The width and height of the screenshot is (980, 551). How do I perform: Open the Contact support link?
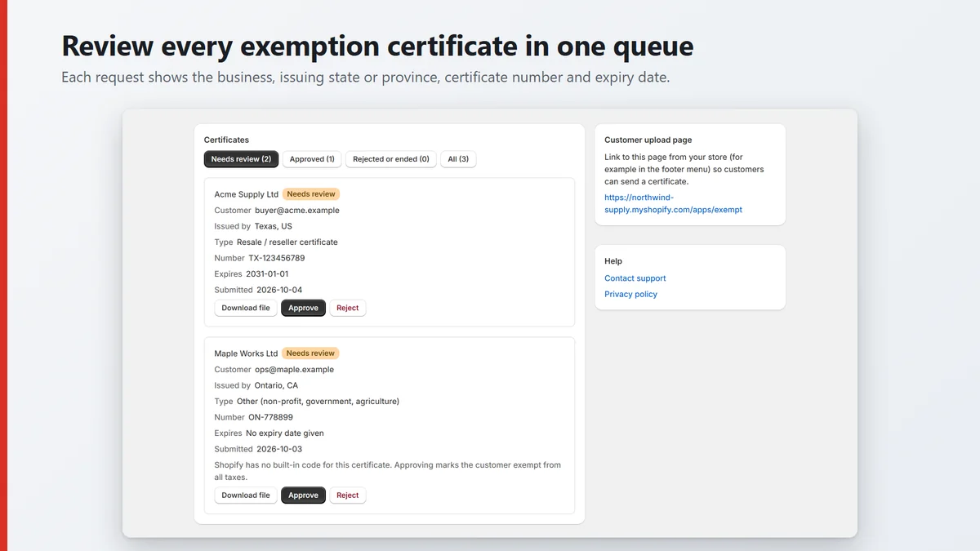tap(635, 278)
